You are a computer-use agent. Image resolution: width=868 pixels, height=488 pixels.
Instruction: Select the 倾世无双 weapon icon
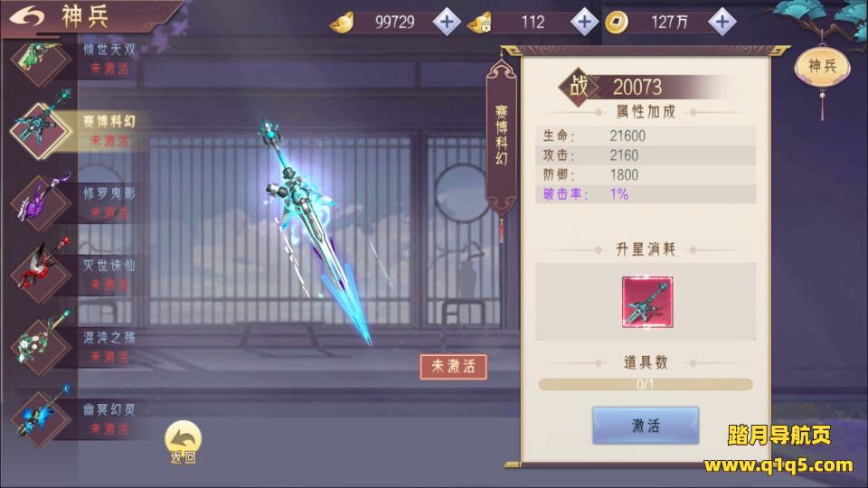40,59
